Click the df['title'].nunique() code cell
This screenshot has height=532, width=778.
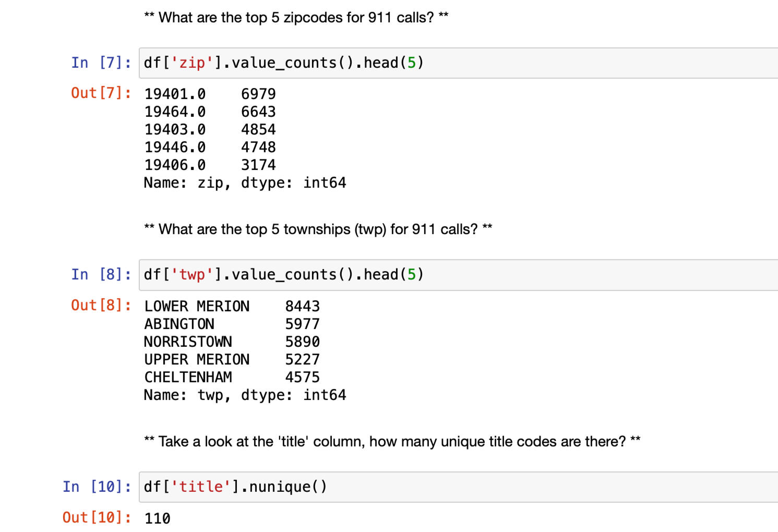click(x=459, y=487)
